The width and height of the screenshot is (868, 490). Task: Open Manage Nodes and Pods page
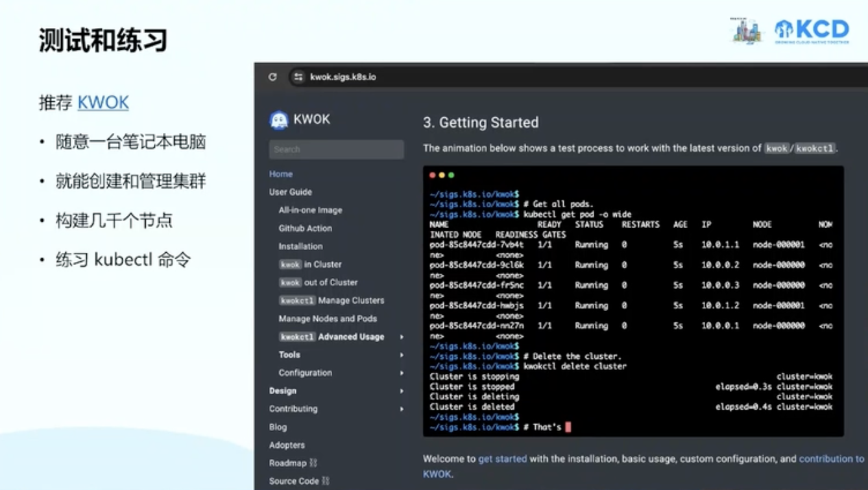328,319
